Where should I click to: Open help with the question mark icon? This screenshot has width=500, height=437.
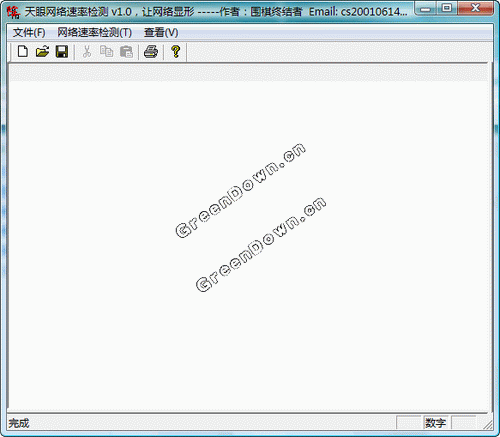pyautogui.click(x=175, y=52)
